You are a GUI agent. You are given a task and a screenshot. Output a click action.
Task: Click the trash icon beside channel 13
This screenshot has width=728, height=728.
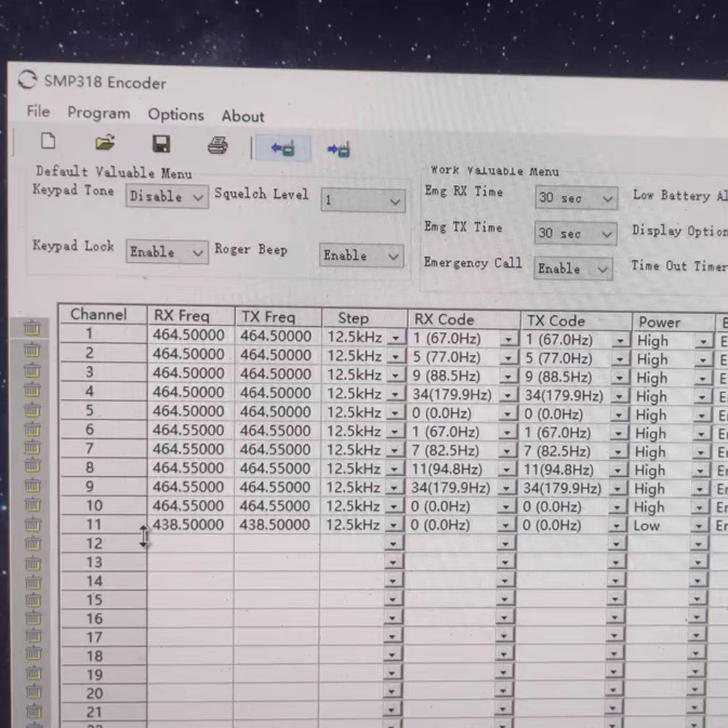(33, 563)
